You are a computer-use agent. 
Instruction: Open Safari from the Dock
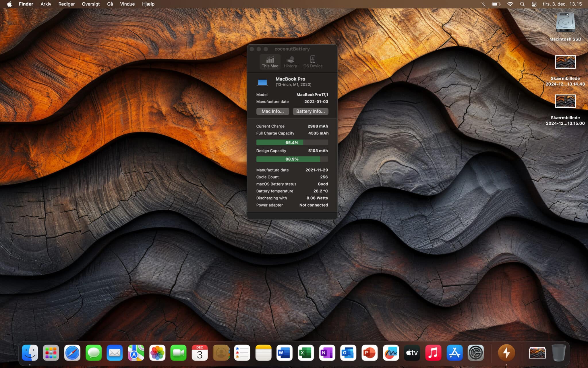coord(72,353)
